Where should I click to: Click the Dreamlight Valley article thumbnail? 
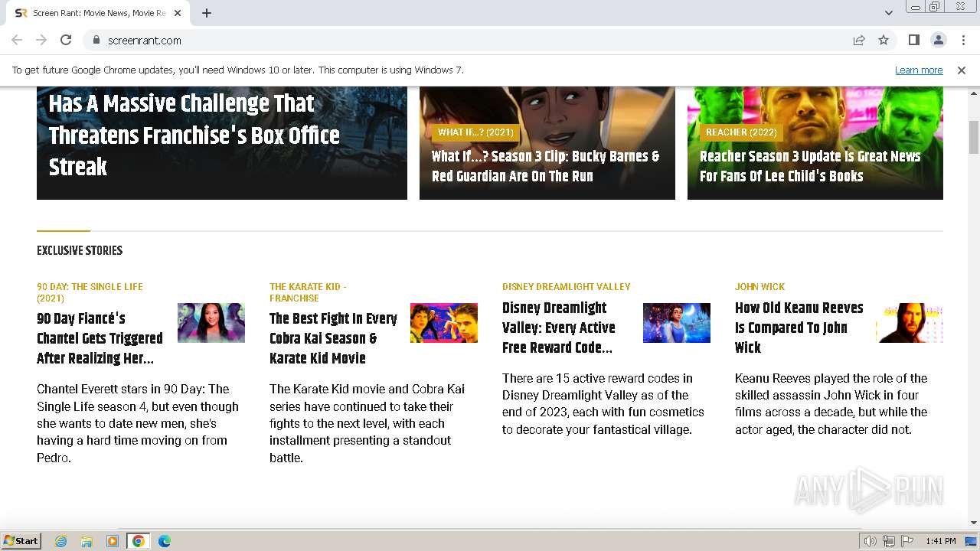[x=677, y=323]
